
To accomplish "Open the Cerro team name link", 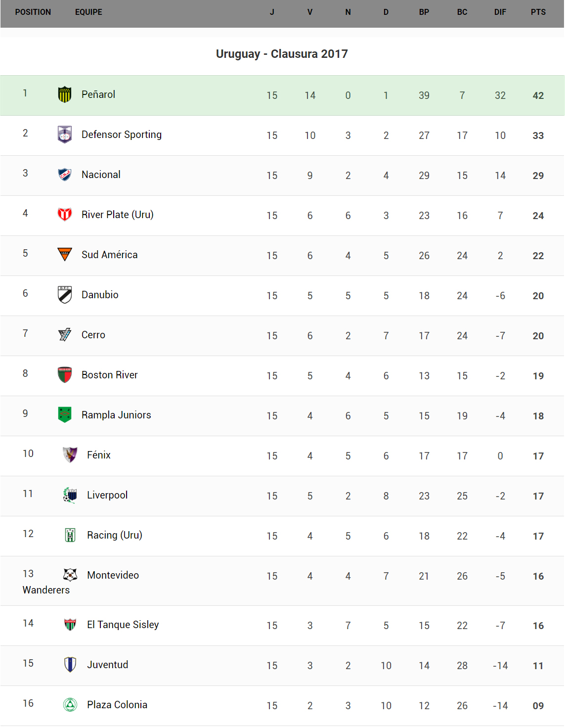I will tap(93, 335).
